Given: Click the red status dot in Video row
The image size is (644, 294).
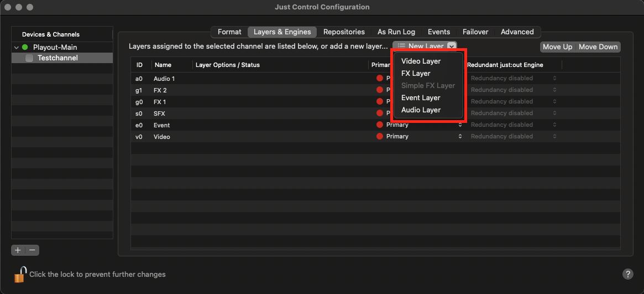Looking at the screenshot, I should (380, 137).
